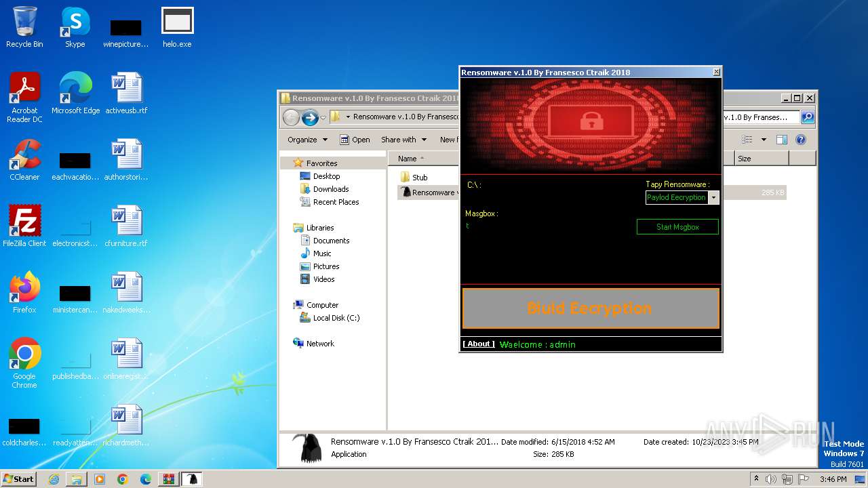
Task: Go to Downloads in Favorites
Action: pos(324,189)
